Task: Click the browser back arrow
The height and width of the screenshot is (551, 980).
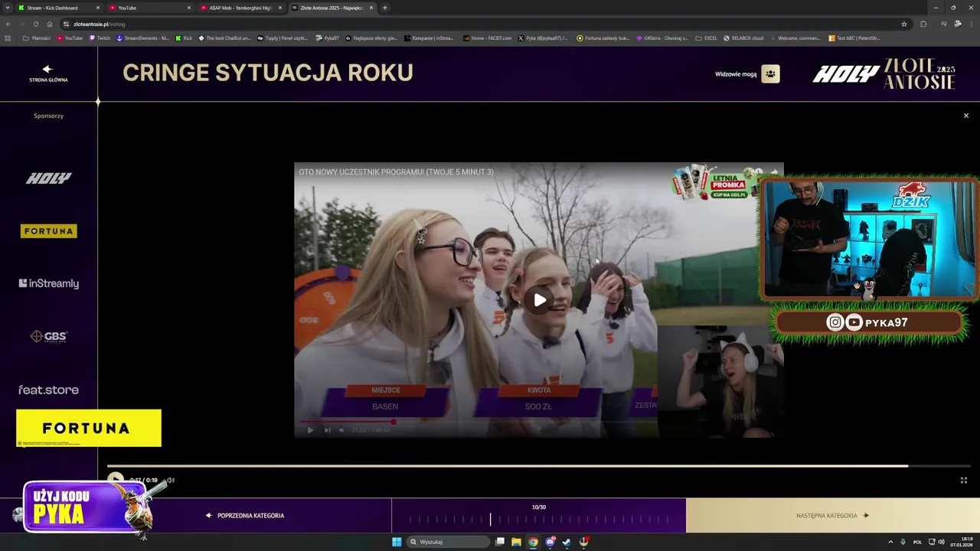Action: pos(8,24)
